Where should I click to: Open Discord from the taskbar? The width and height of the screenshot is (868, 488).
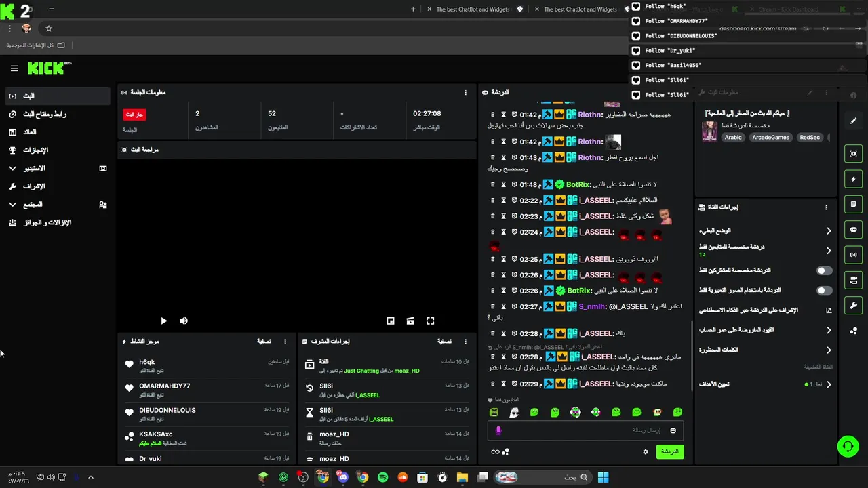click(x=343, y=477)
